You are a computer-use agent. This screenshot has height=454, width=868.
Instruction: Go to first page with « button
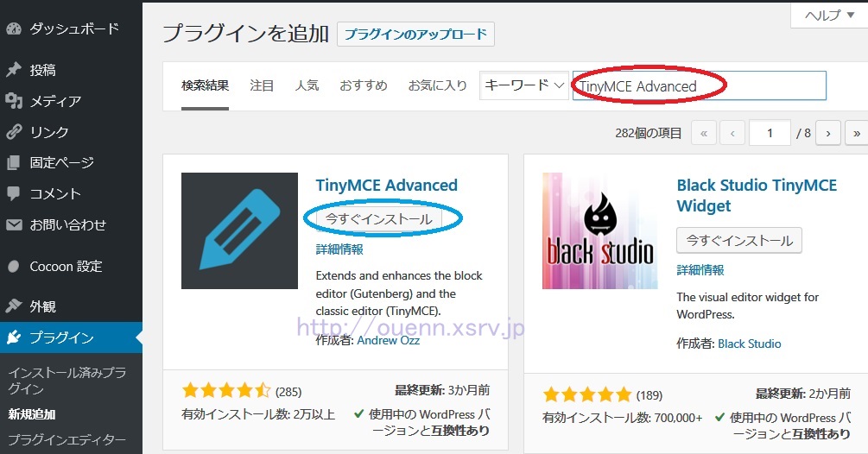coord(704,133)
